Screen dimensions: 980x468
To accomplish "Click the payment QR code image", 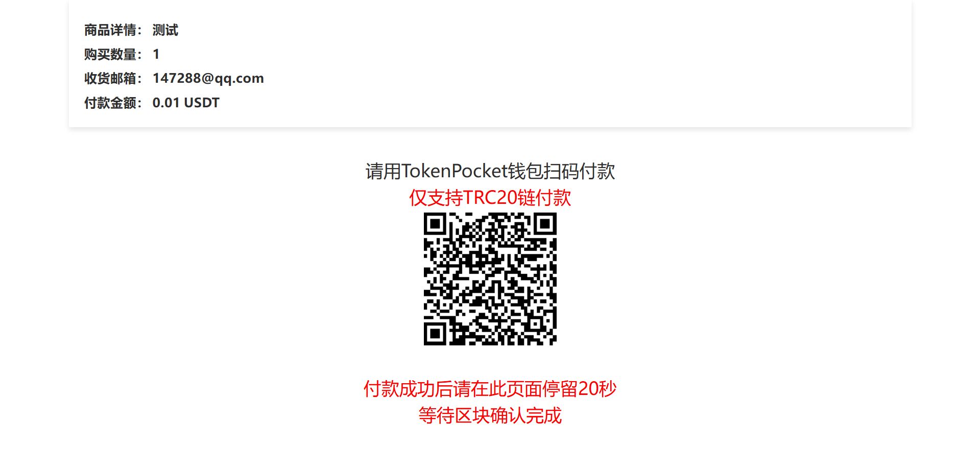I will tap(490, 279).
